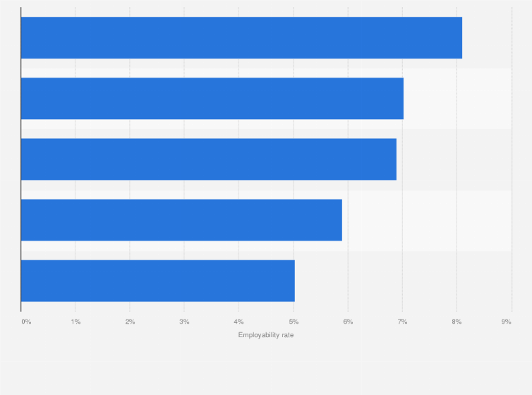Image resolution: width=532 pixels, height=395 pixels.
Task: Click the shortest bar at the bottom
Action: pyautogui.click(x=157, y=281)
